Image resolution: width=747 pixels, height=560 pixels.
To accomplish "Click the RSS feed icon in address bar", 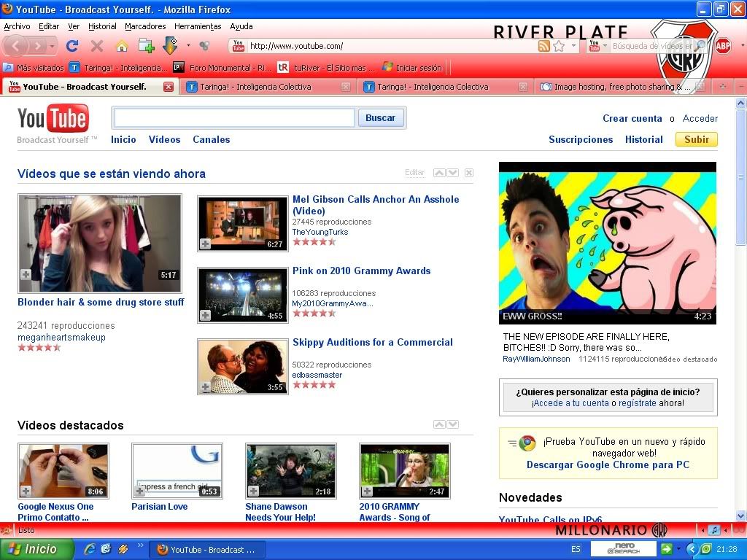I will point(543,46).
